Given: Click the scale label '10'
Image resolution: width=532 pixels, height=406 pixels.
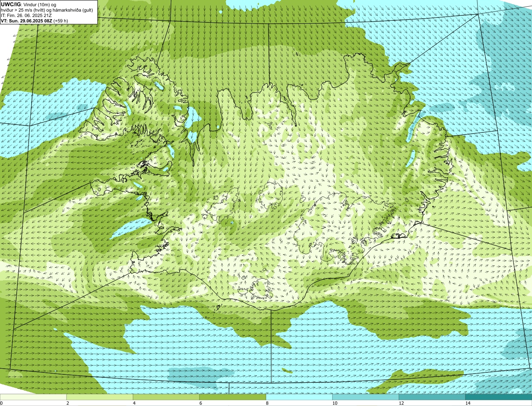Looking at the screenshot, I should [335, 403].
